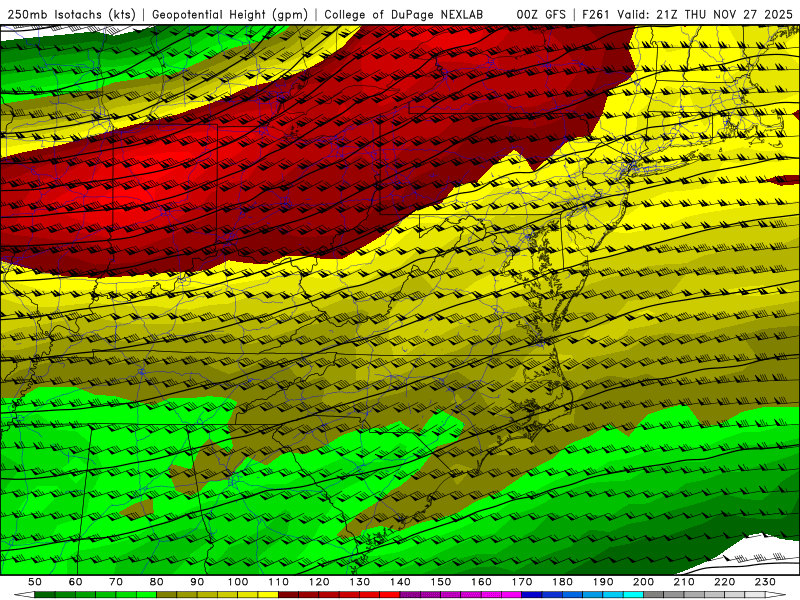Click the 120 value on the color scale
The image size is (800, 600).
pos(319,582)
